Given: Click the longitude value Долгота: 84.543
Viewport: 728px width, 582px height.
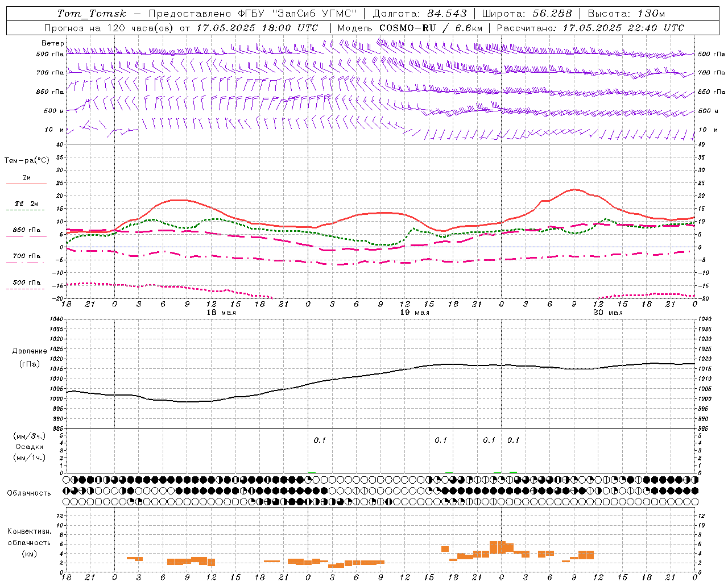Looking at the screenshot, I should pyautogui.click(x=420, y=14).
